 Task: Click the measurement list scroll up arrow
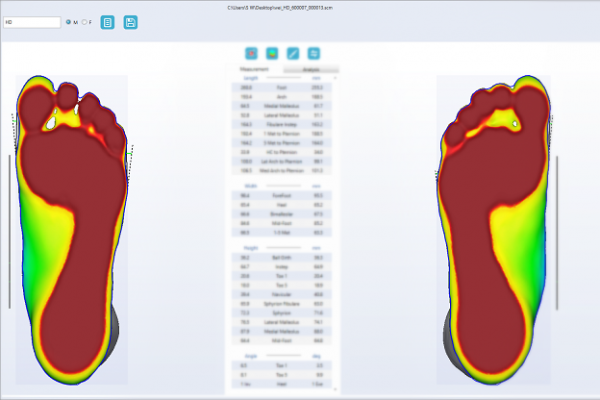(335, 78)
